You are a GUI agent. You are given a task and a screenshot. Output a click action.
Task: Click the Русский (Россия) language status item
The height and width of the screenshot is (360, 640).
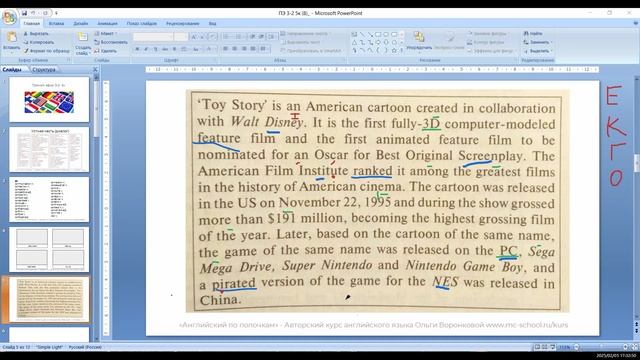coord(85,347)
